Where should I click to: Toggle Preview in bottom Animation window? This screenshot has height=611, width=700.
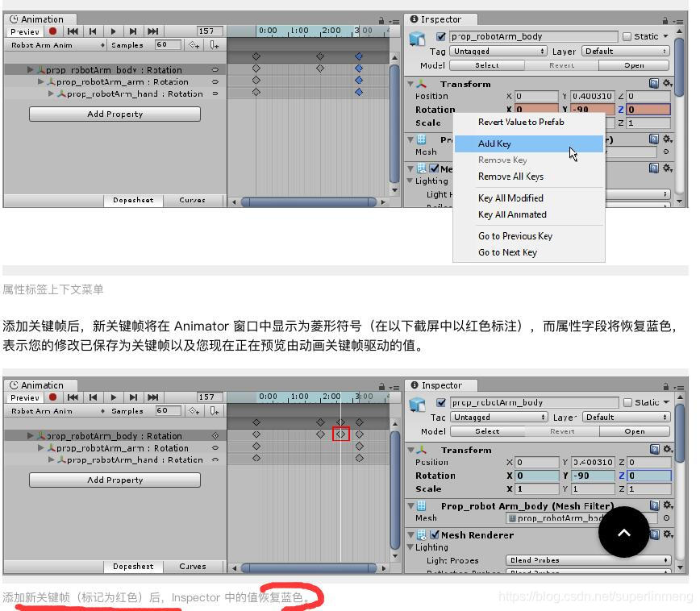pyautogui.click(x=25, y=397)
